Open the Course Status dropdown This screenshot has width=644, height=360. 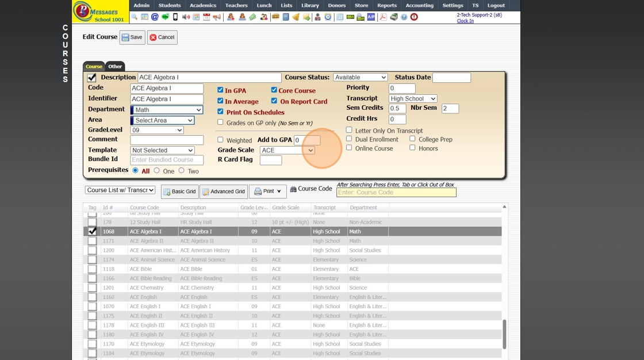click(360, 77)
